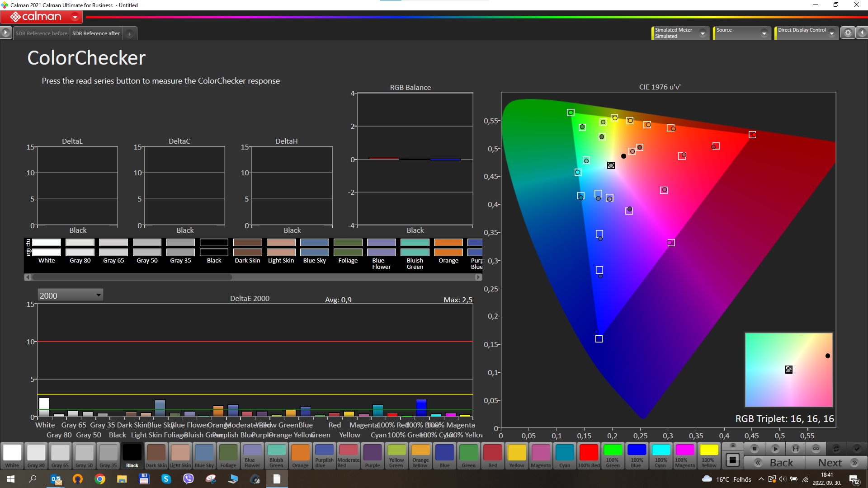The image size is (868, 488).
Task: Expand the Simulated Meter dropdown
Action: tap(703, 33)
